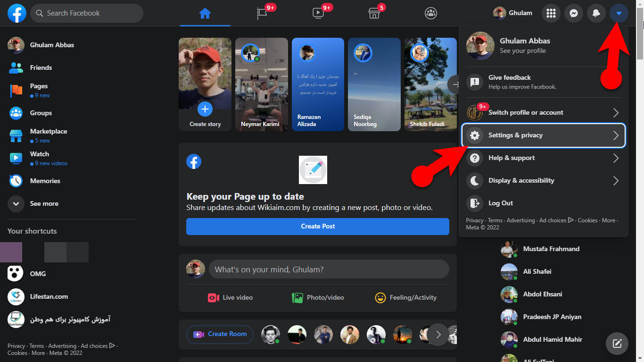This screenshot has height=362, width=644.
Task: Open the Marketplace storefront icon in top bar
Action: tap(374, 13)
